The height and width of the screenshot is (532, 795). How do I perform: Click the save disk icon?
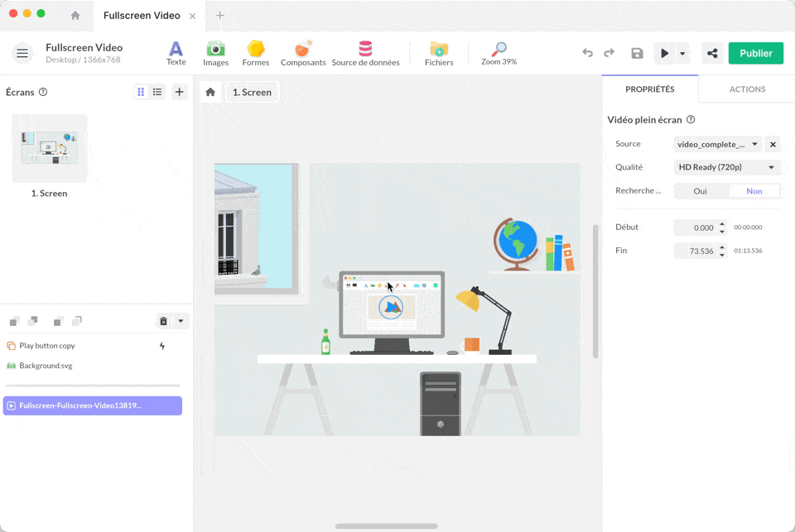(x=637, y=53)
